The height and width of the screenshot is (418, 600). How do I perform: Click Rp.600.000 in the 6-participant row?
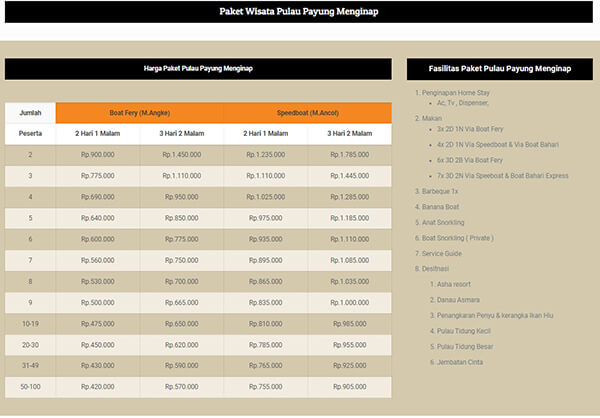(98, 239)
